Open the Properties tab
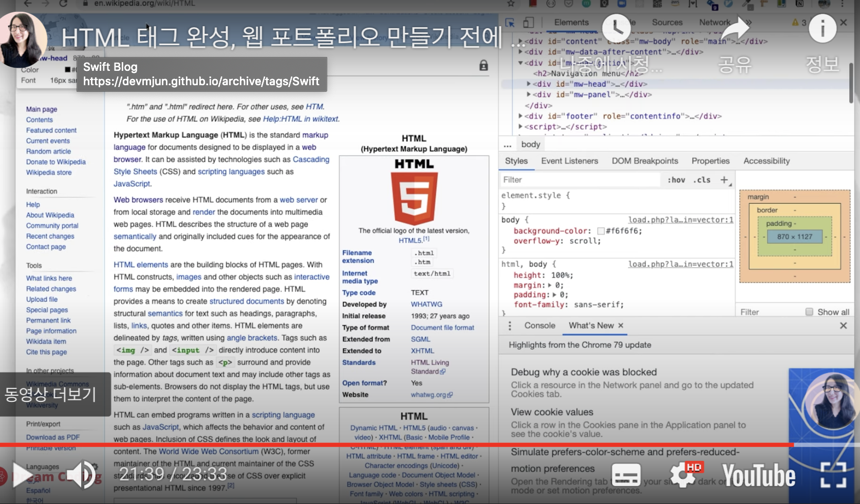Image resolution: width=860 pixels, height=504 pixels. click(x=711, y=161)
